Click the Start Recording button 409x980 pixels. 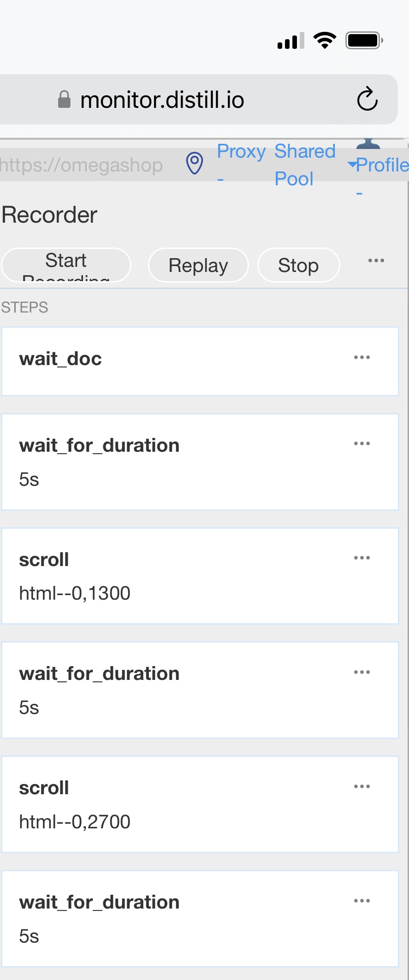tap(66, 265)
